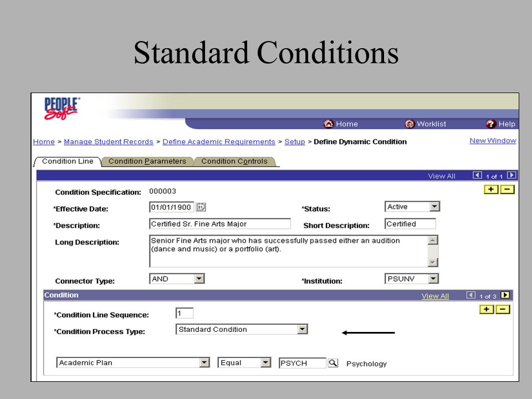Show previous condition in 1 of 3
This screenshot has height=399, width=532.
[471, 295]
